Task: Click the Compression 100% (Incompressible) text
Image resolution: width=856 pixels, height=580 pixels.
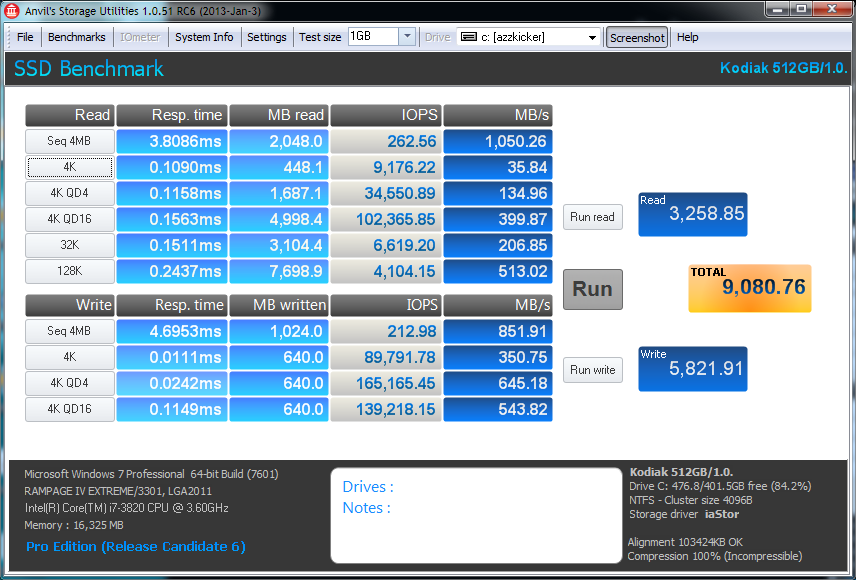Action: pos(715,557)
